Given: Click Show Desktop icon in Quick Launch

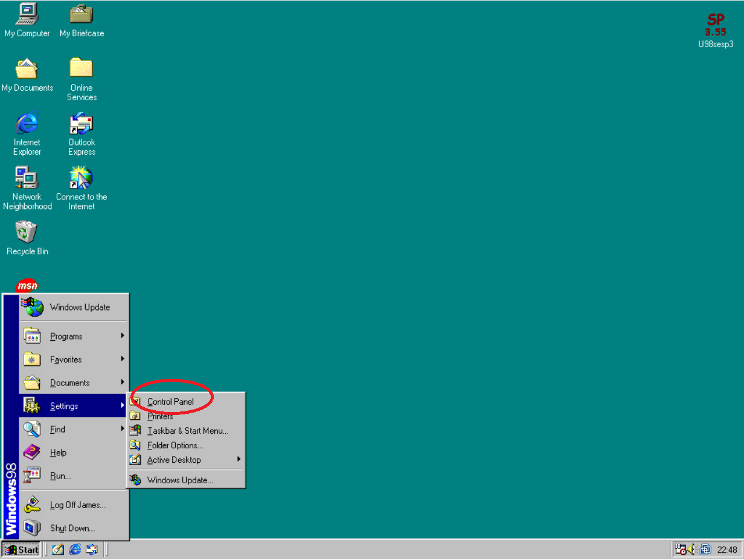Looking at the screenshot, I should [x=58, y=550].
